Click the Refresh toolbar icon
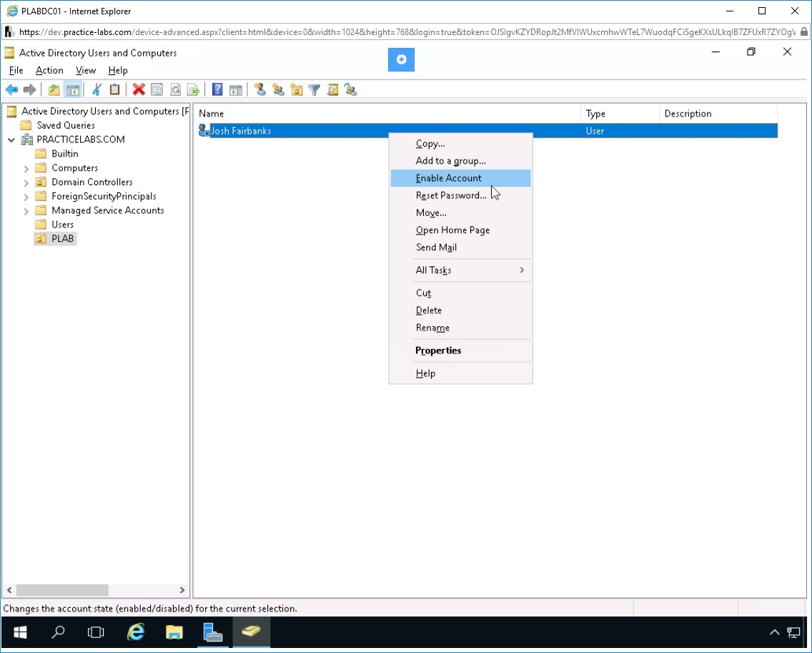812x653 pixels. [x=176, y=89]
